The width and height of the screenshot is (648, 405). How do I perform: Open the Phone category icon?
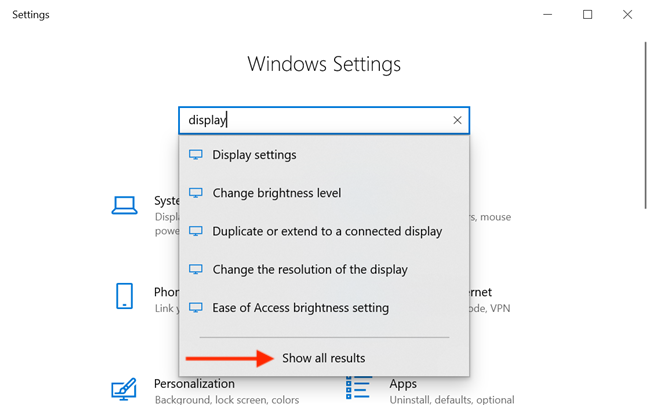tap(124, 296)
